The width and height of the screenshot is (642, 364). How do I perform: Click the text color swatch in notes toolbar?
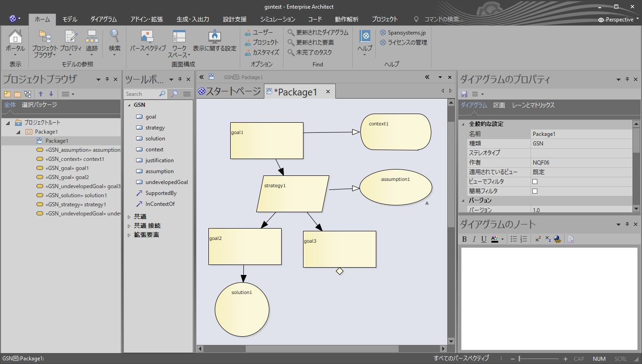click(495, 239)
